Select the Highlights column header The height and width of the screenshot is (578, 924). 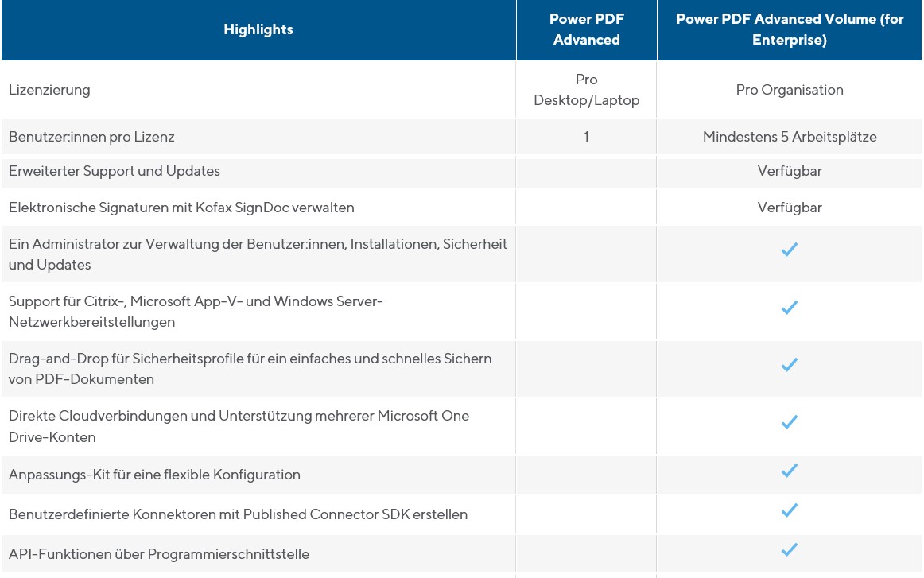(x=258, y=30)
